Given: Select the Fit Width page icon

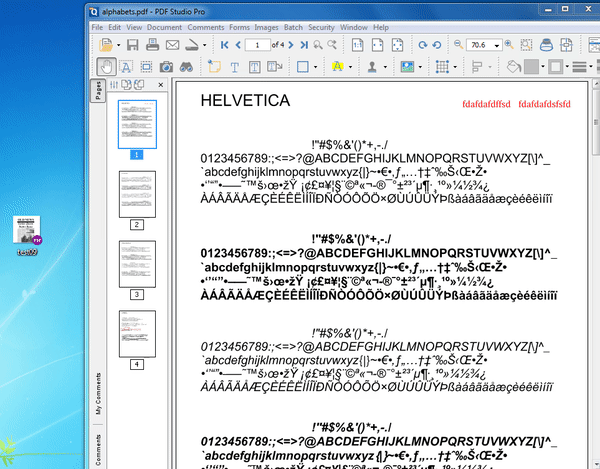Looking at the screenshot, I should tap(377, 45).
